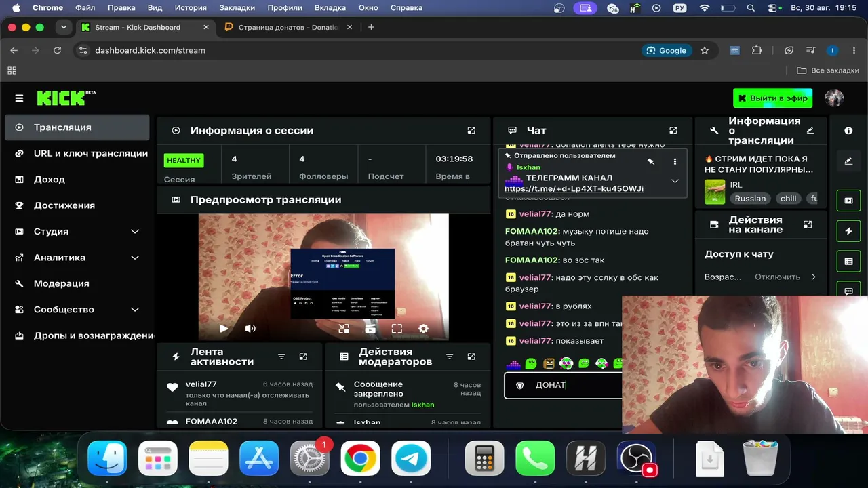868x488 pixels.
Task: Open Chrome media controls icon
Action: [x=810, y=50]
